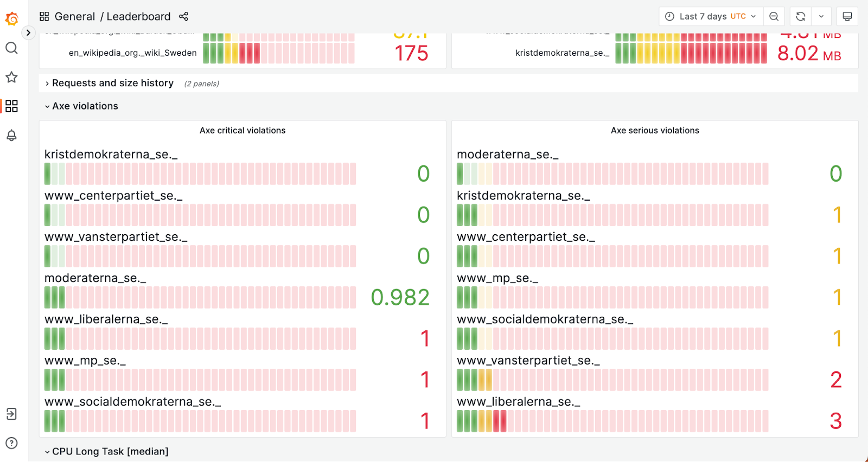Screen dimensions: 868x462
Task: Click kristdemokraterna_se._ label in critical violations
Action: coord(111,155)
